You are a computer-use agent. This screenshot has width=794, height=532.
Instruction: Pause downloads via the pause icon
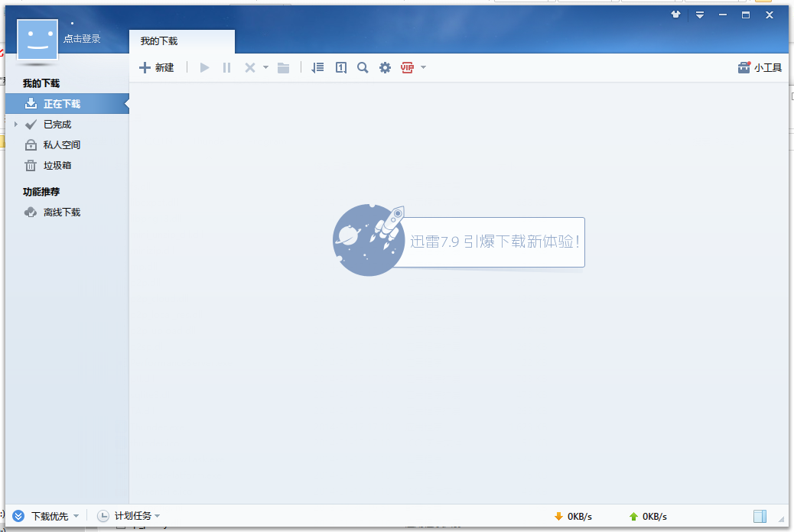click(x=226, y=67)
